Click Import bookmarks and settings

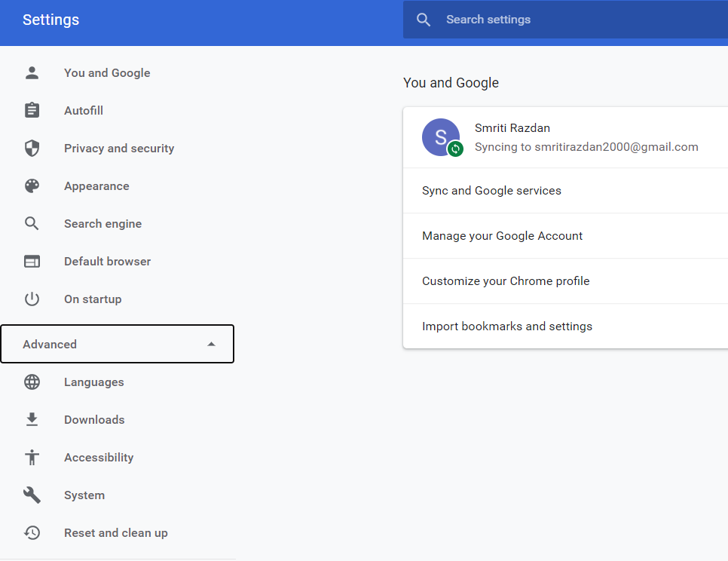pos(565,326)
